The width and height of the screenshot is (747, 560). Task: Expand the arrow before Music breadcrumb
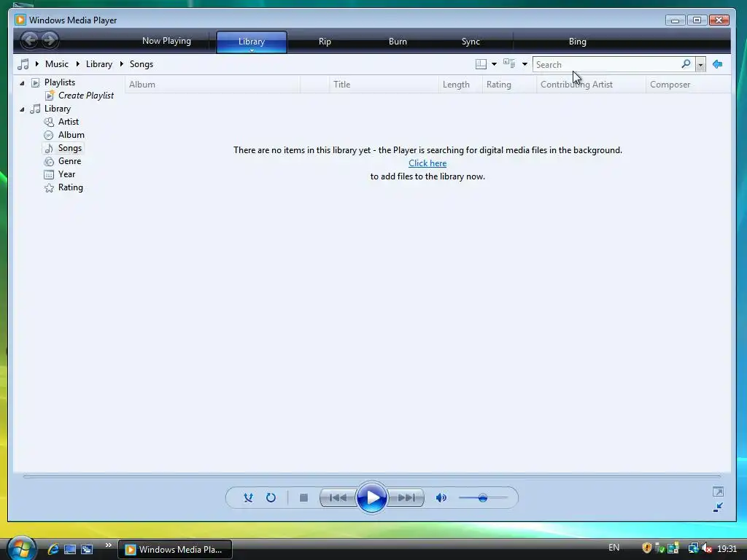[37, 64]
